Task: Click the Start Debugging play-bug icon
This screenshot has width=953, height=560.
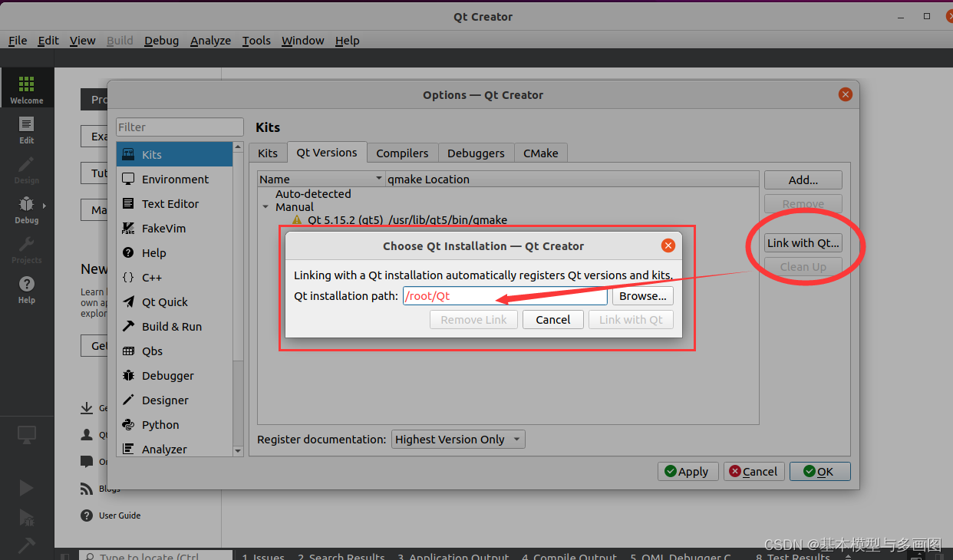Action: click(x=27, y=517)
